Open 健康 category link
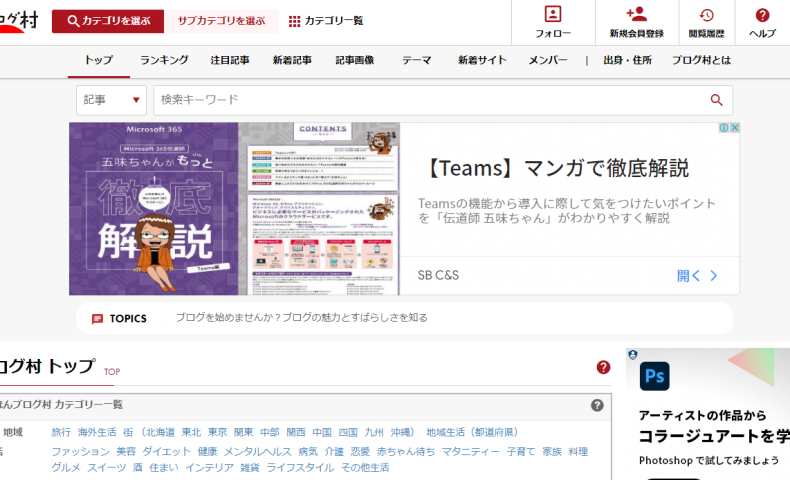Image resolution: width=790 pixels, height=480 pixels. tap(207, 451)
